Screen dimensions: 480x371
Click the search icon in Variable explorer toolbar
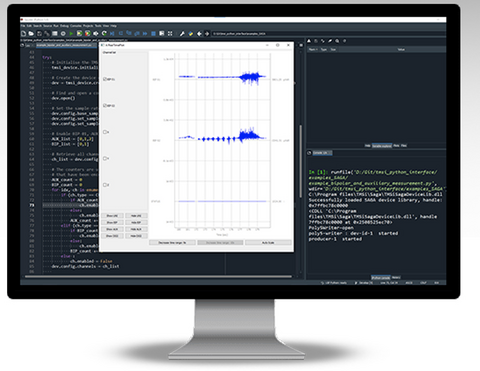(x=337, y=41)
